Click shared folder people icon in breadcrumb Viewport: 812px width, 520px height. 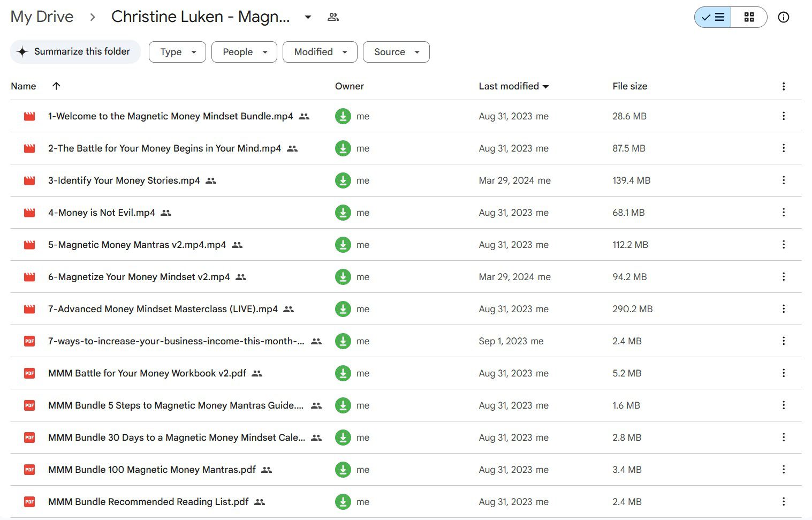333,17
